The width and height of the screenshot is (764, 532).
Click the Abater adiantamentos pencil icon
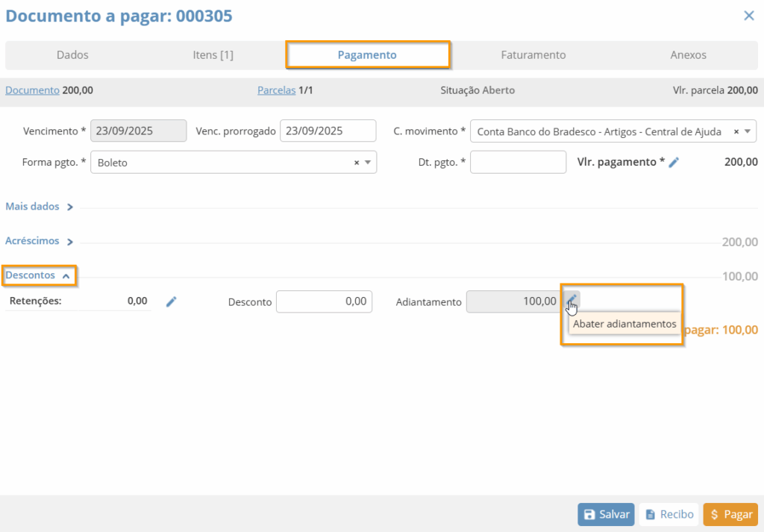(x=571, y=301)
